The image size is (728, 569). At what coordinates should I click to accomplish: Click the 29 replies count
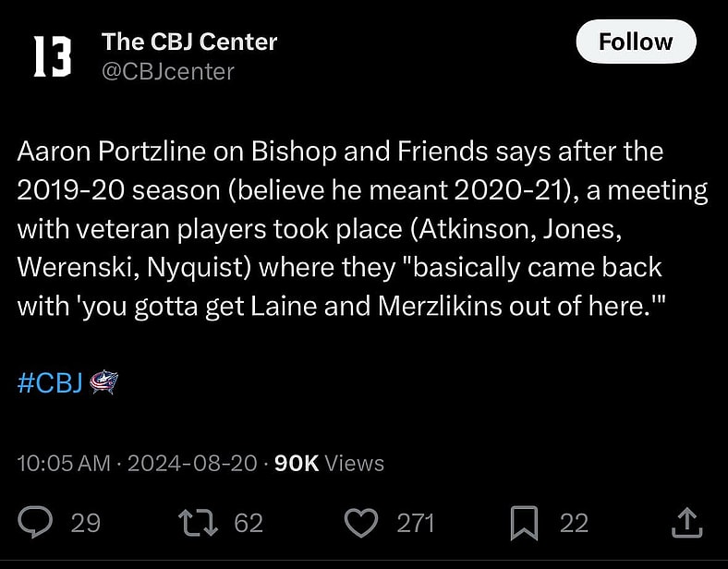tap(86, 524)
